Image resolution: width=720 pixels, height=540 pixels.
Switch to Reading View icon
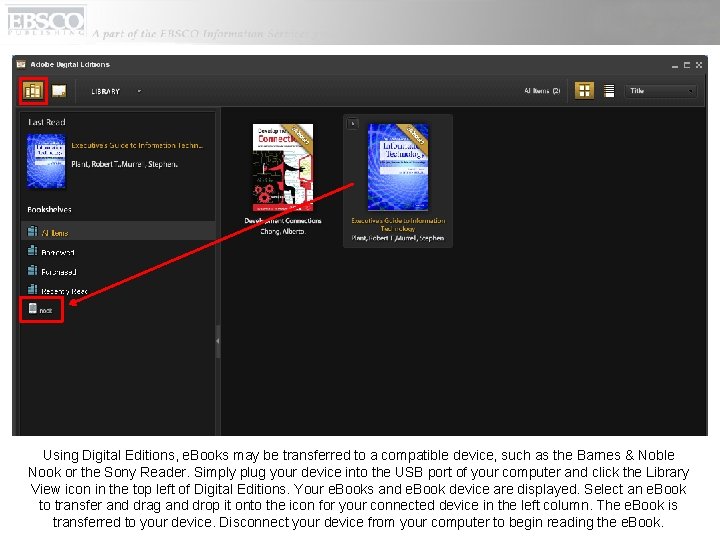pos(59,91)
